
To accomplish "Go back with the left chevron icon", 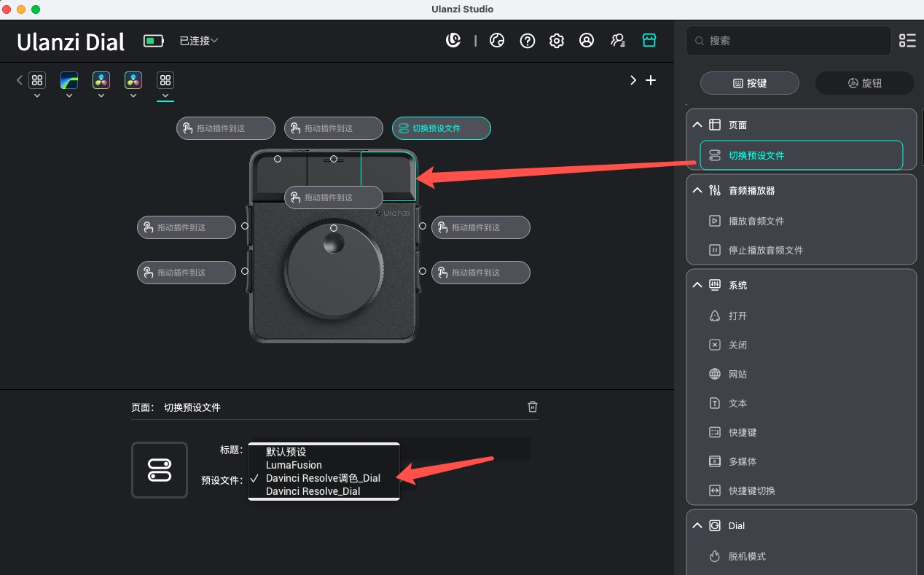I will (20, 80).
